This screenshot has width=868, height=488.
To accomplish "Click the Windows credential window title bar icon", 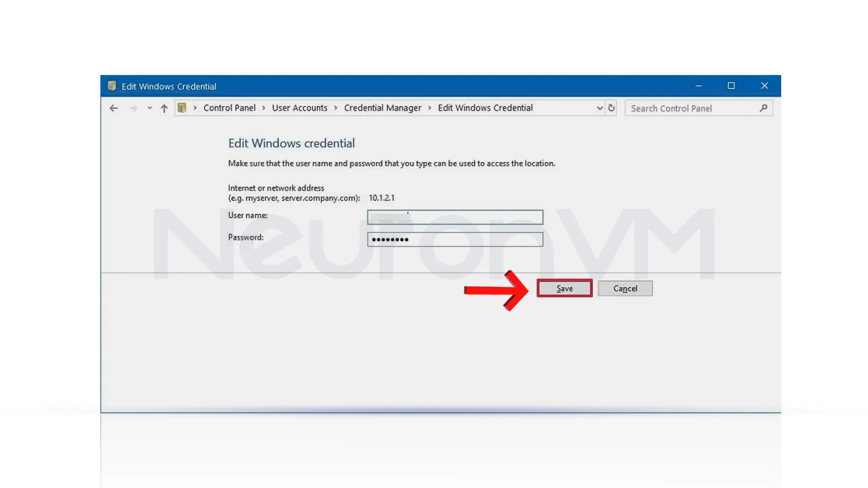I will point(112,86).
